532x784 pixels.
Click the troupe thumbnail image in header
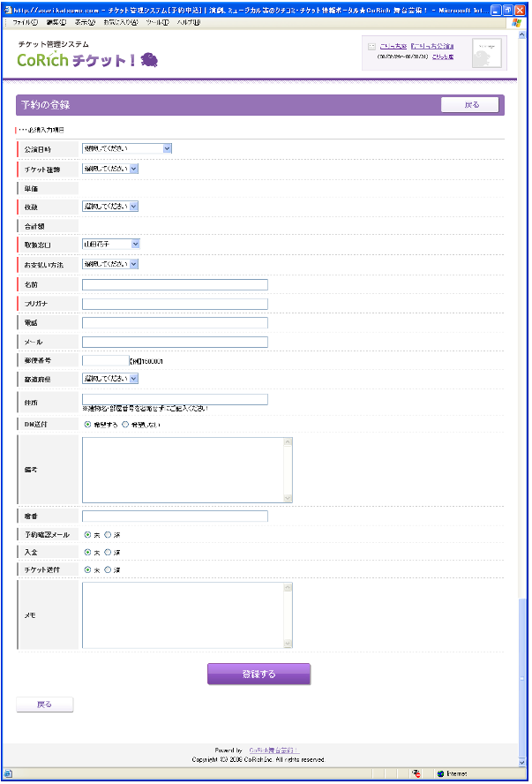tap(487, 55)
